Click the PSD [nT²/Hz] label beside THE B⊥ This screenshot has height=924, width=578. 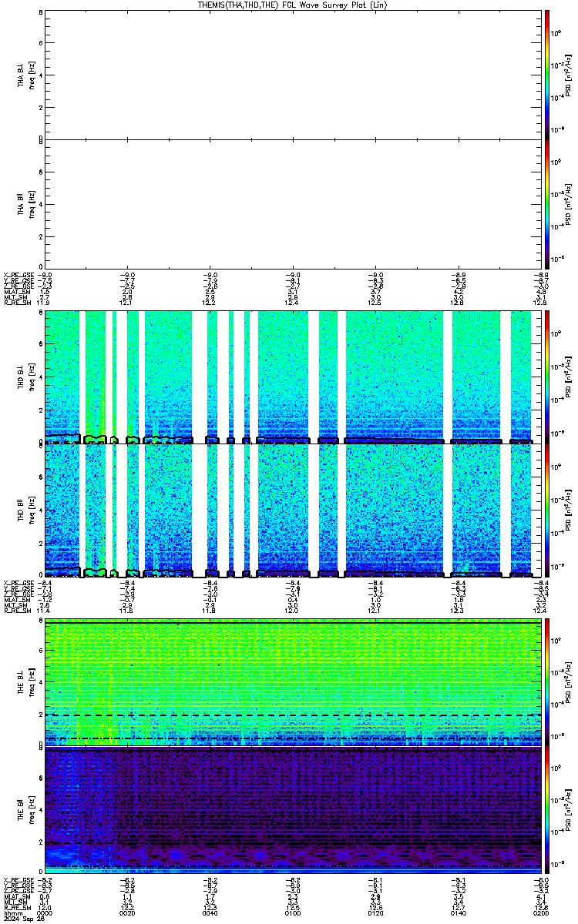tap(569, 684)
